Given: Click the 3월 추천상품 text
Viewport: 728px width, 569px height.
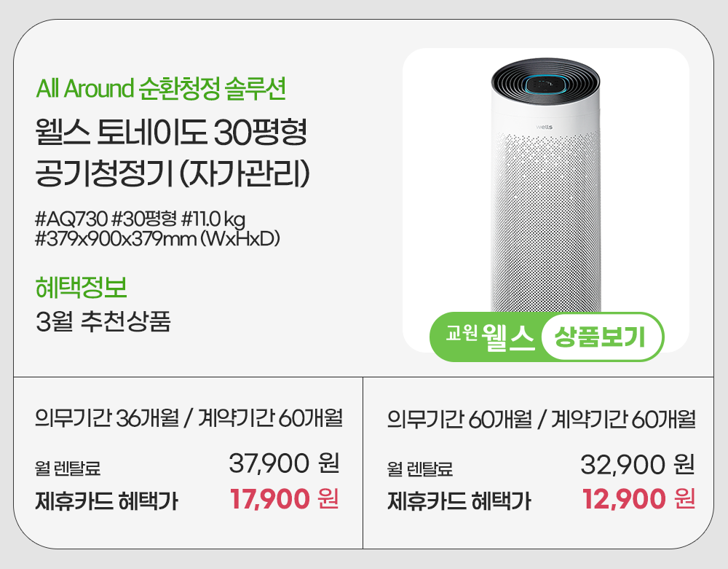Looking at the screenshot, I should (x=103, y=321).
